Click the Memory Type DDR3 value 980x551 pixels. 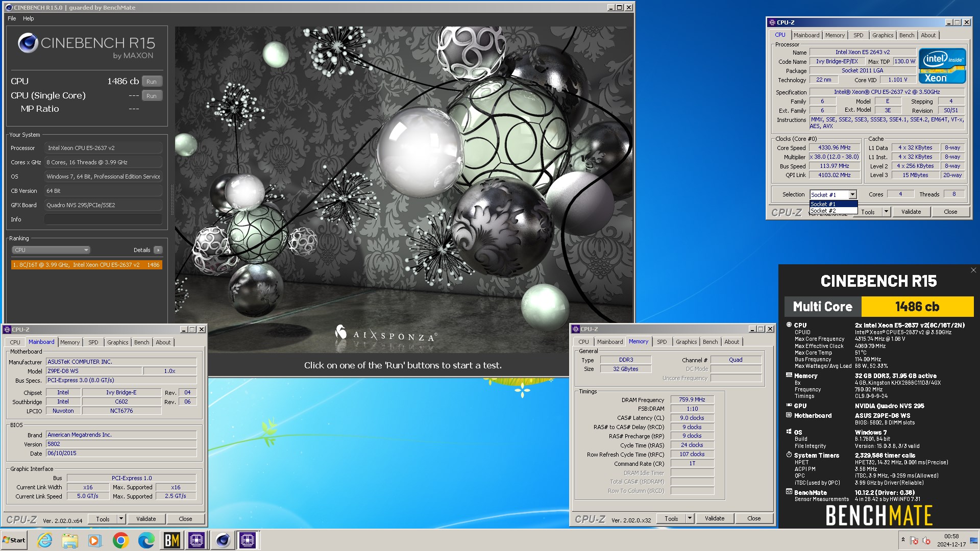626,360
